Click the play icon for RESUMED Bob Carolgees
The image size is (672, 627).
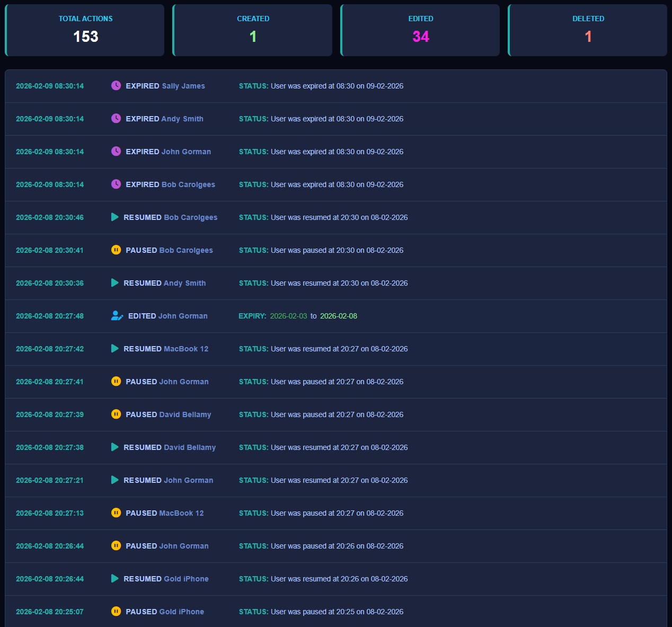(114, 217)
